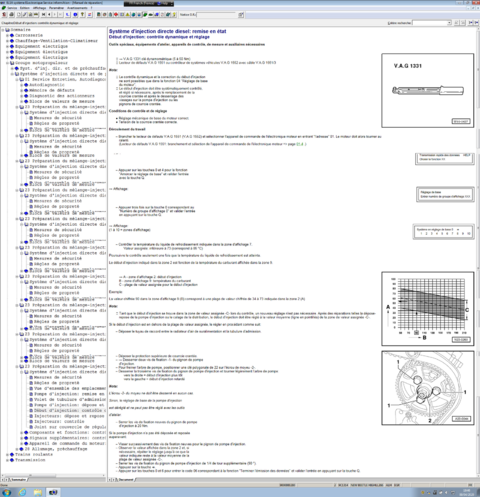This screenshot has height=497, width=480.
Task: Click the tree pane horizontal scrollbar
Action: pyautogui.click(x=53, y=476)
